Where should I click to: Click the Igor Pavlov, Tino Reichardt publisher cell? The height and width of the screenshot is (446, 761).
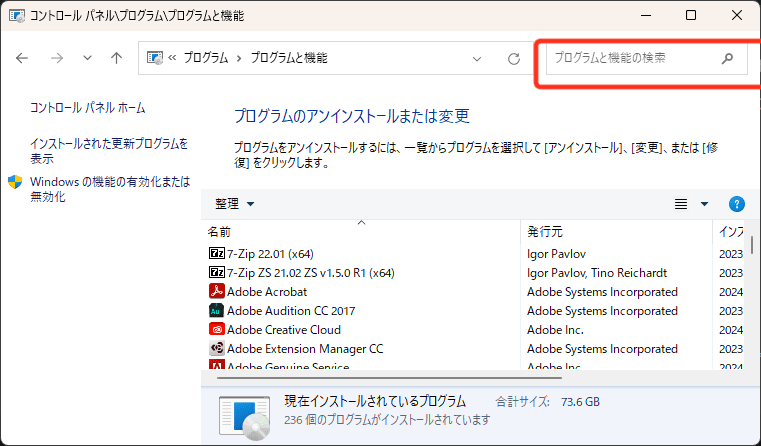point(597,273)
